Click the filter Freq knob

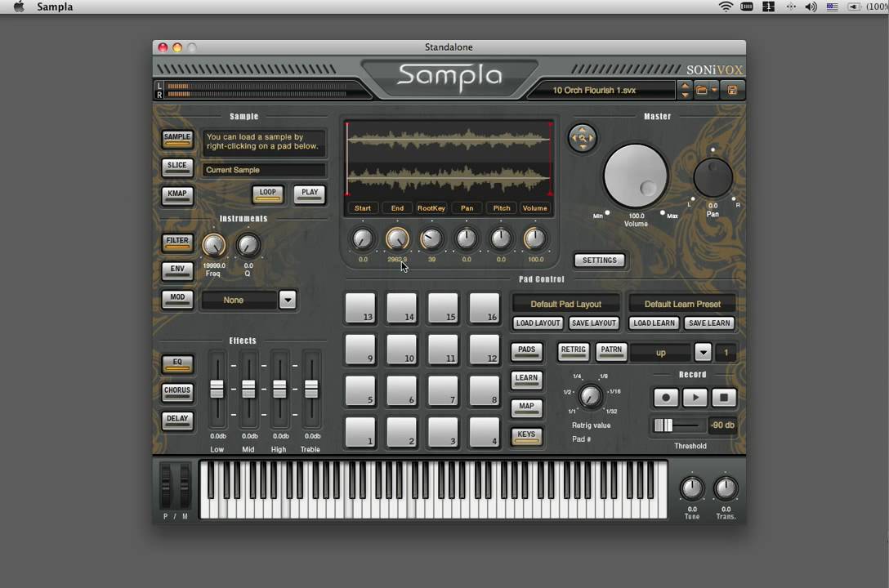[x=214, y=245]
